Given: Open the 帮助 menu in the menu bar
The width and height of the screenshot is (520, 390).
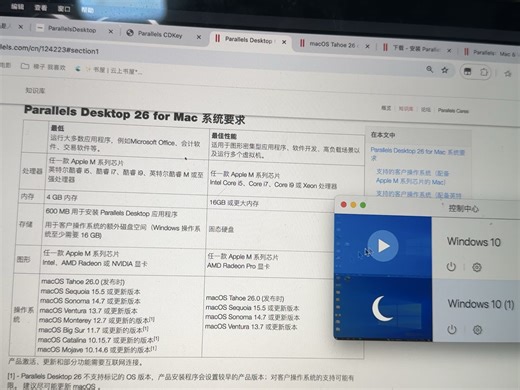Looking at the screenshot, I should pyautogui.click(x=87, y=10).
